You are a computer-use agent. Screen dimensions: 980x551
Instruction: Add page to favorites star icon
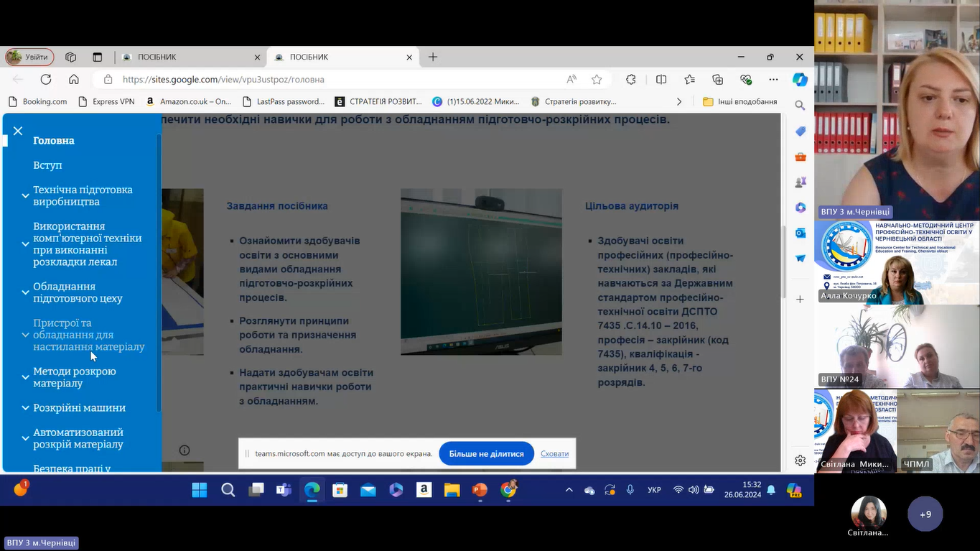597,80
